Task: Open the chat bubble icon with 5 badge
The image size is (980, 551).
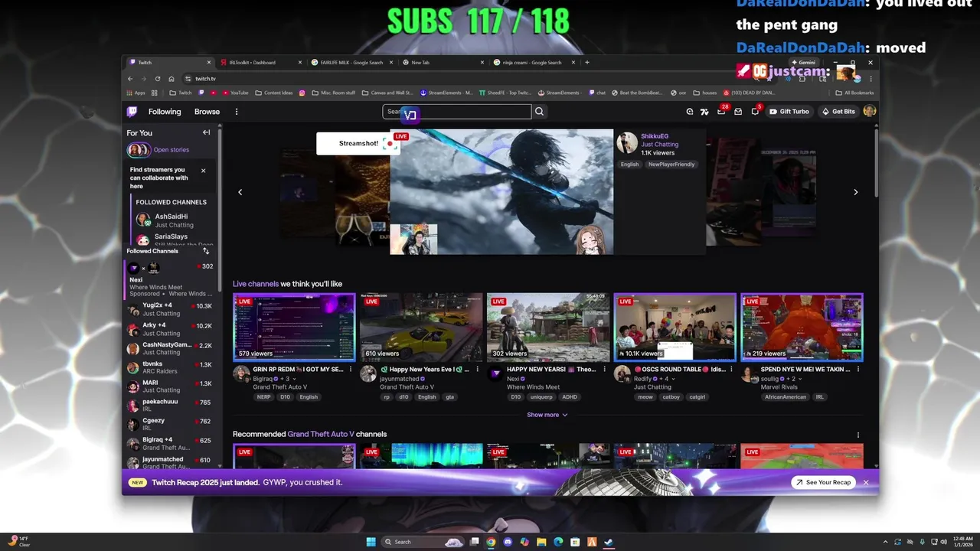Action: tap(755, 112)
